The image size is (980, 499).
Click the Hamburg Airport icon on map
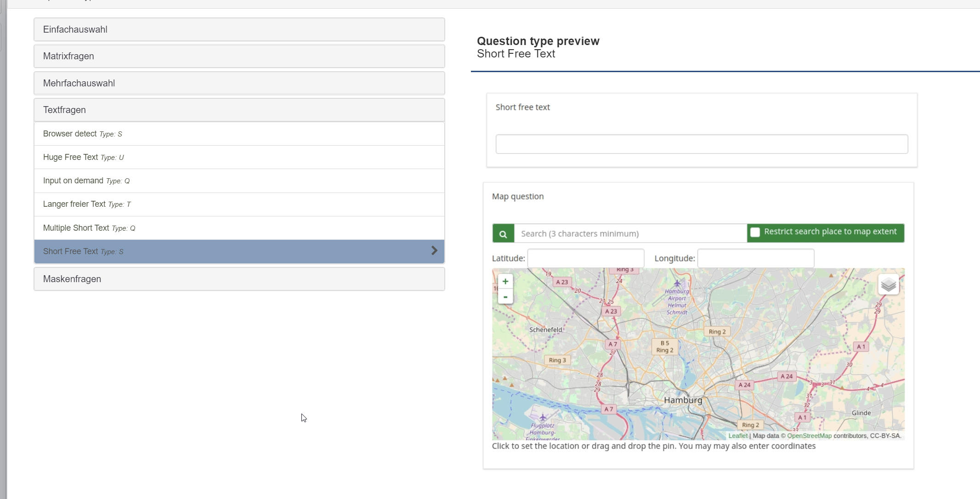pyautogui.click(x=677, y=283)
